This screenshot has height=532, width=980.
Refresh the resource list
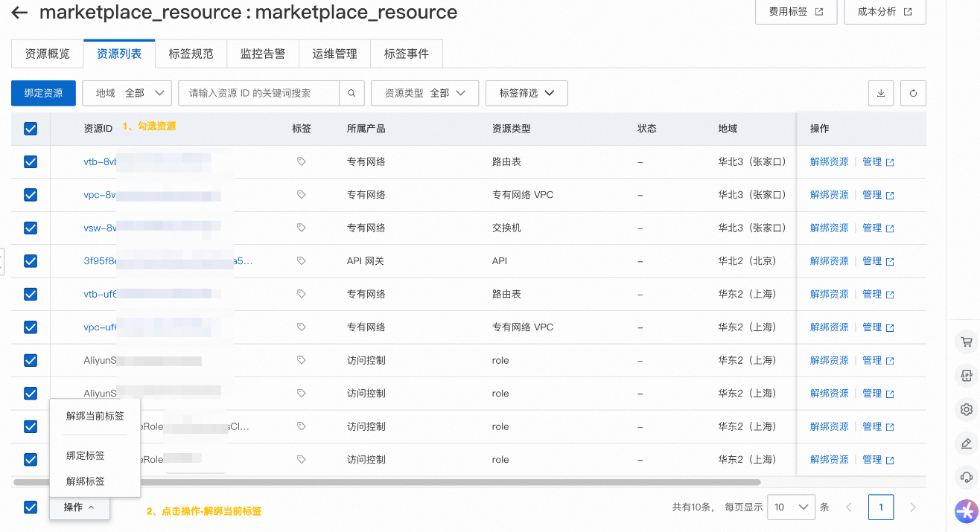tap(913, 93)
